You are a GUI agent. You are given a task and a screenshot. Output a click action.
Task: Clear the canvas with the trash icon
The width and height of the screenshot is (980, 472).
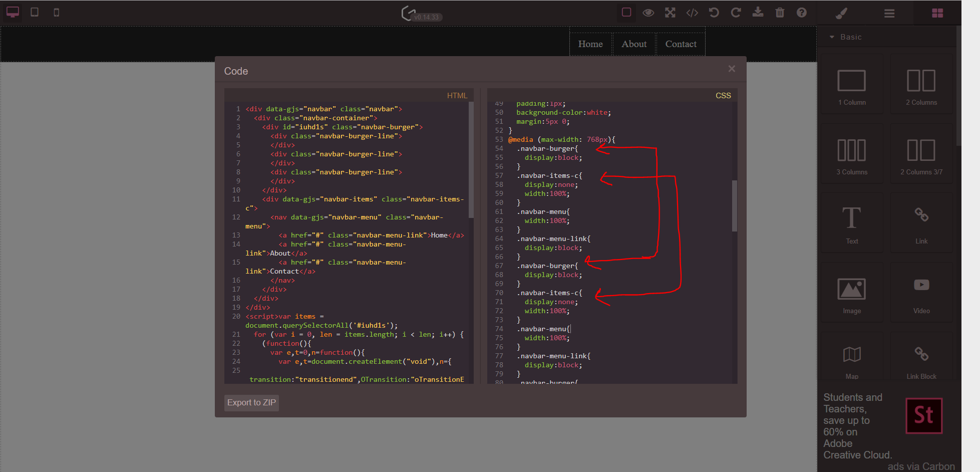(780, 13)
